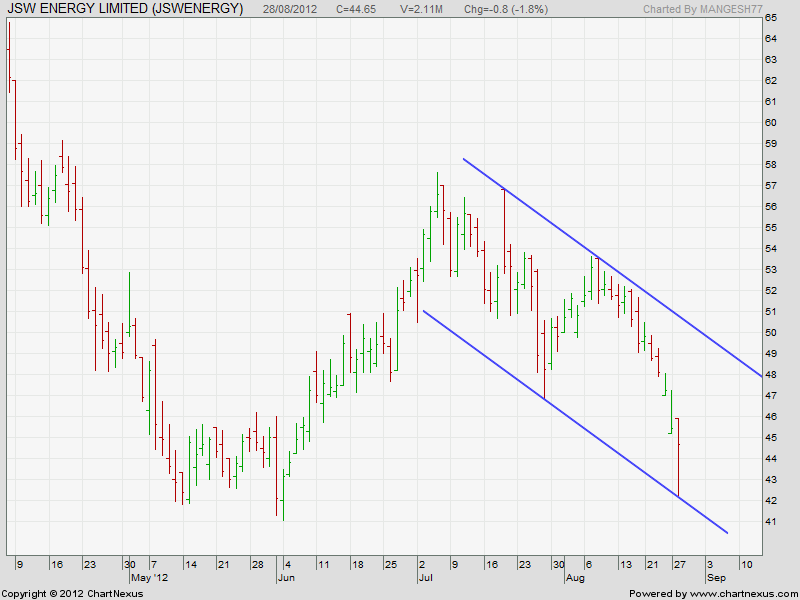Click the 45 price label on the axis
800x600 pixels.
pos(771,438)
